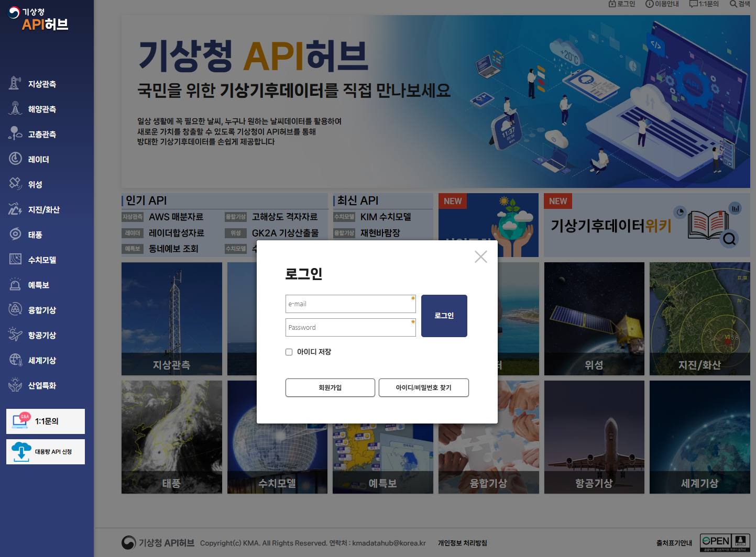Click the 해양관측 buoy icon in sidebar
This screenshot has width=756, height=557.
15,108
